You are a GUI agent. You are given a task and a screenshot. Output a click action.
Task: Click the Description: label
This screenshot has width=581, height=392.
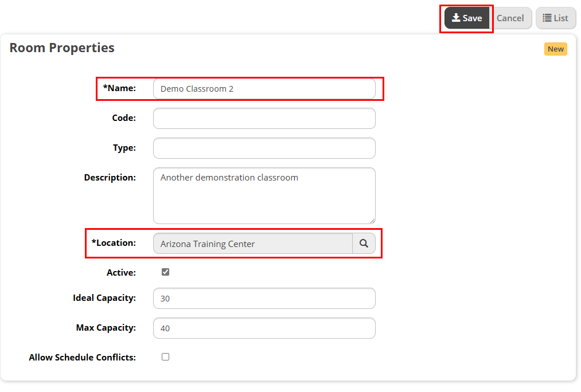(x=110, y=178)
